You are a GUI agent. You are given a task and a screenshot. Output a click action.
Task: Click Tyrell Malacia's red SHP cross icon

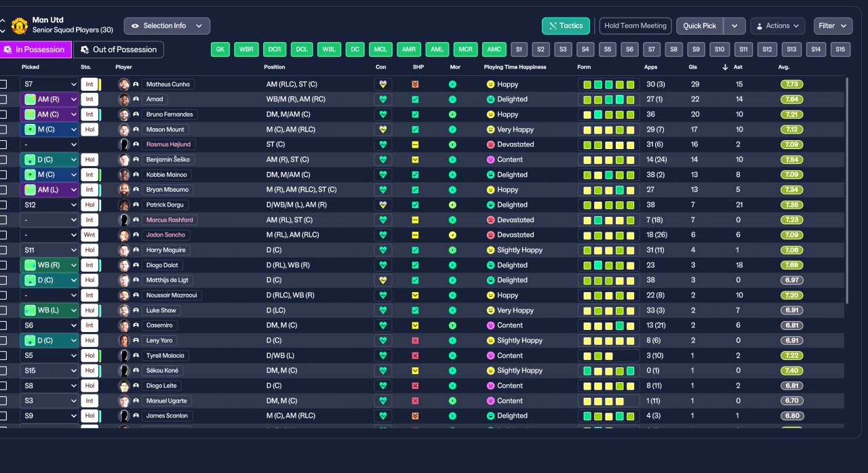415,355
